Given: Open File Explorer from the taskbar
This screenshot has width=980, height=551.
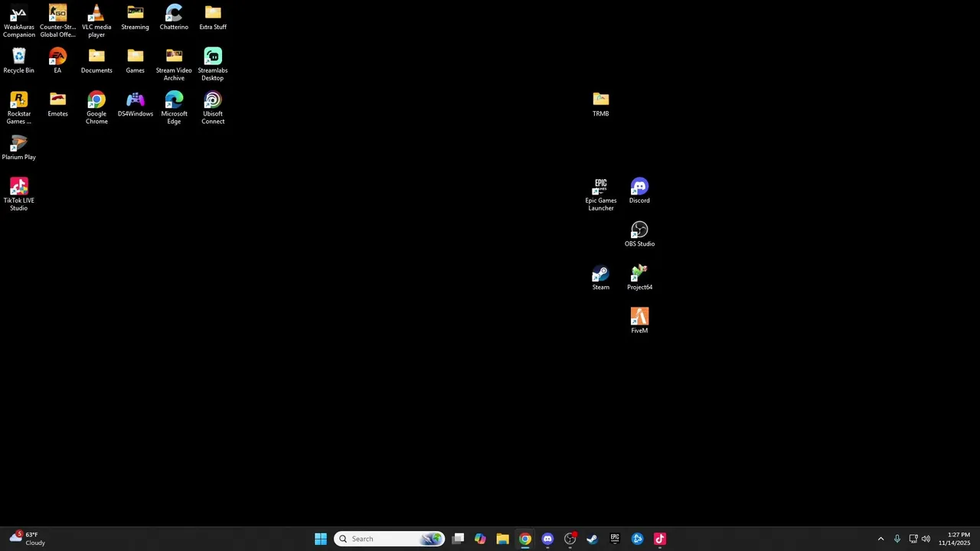Looking at the screenshot, I should (x=502, y=539).
